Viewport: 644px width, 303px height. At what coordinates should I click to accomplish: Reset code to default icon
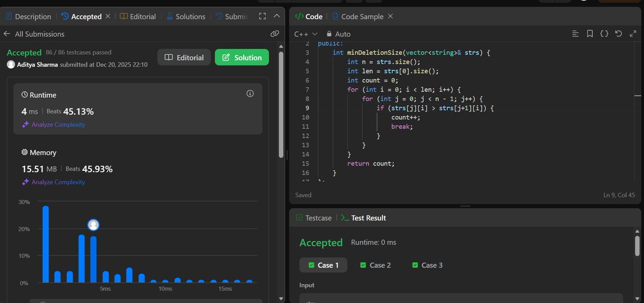[x=619, y=34]
